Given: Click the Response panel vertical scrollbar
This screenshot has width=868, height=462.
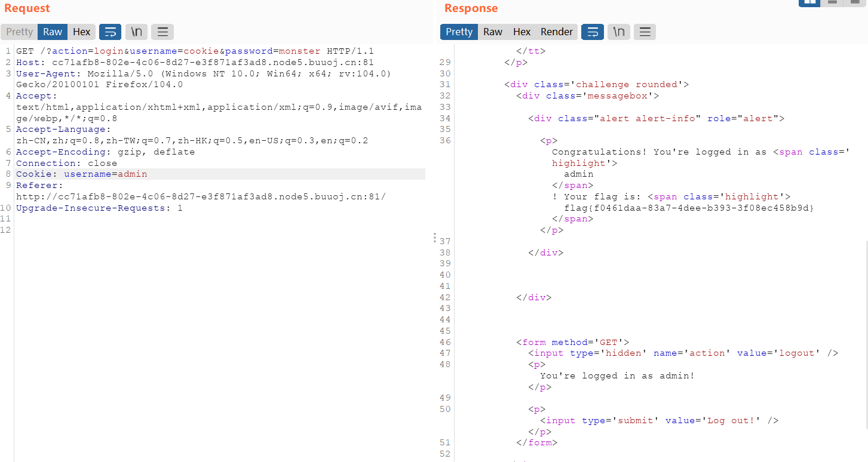Looking at the screenshot, I should tap(866, 334).
